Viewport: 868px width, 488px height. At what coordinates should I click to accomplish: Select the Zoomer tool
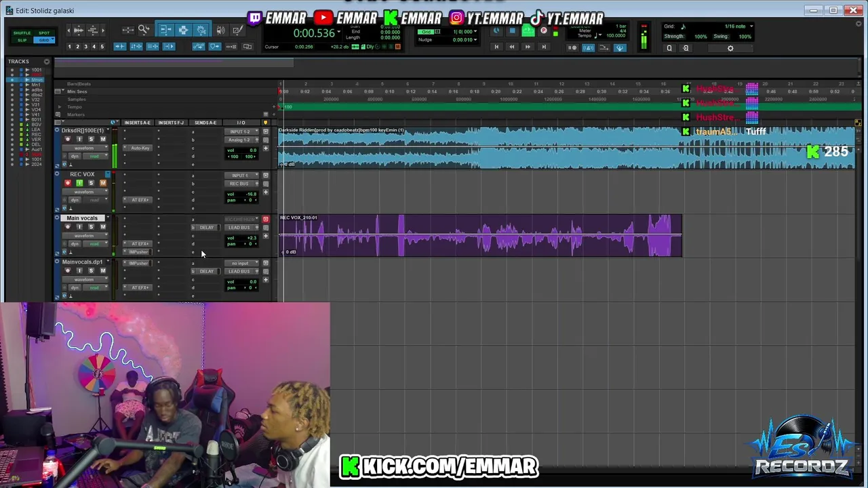pyautogui.click(x=144, y=30)
